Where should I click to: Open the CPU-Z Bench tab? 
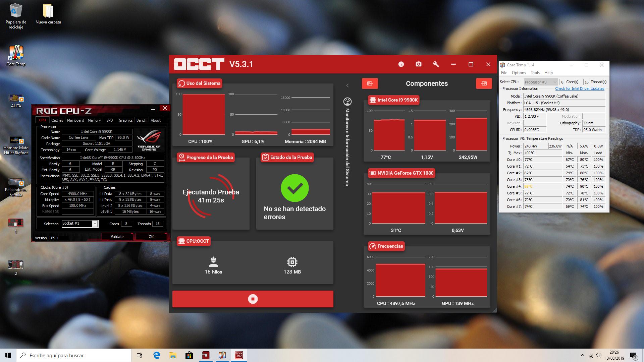(x=141, y=120)
